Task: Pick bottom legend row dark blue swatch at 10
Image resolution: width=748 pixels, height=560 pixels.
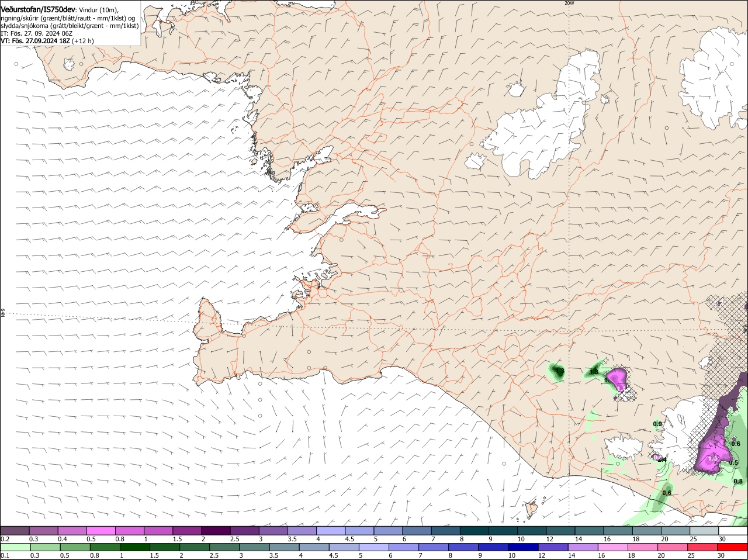Action: pyautogui.click(x=523, y=547)
